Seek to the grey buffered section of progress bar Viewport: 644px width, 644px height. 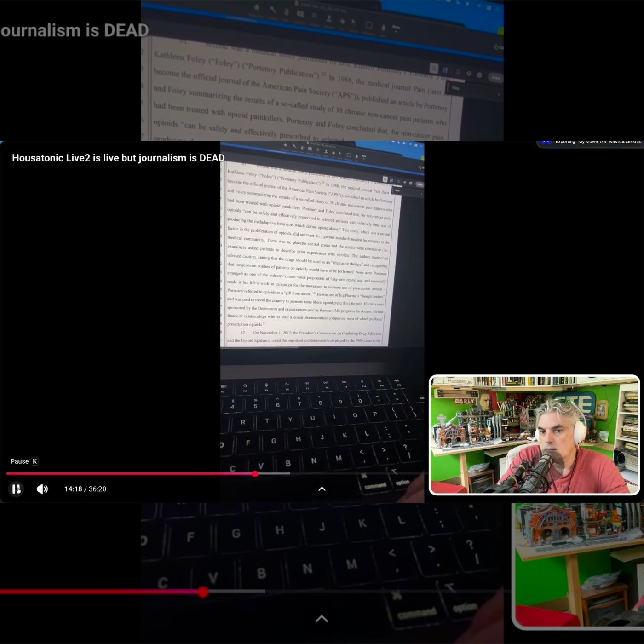click(x=274, y=473)
